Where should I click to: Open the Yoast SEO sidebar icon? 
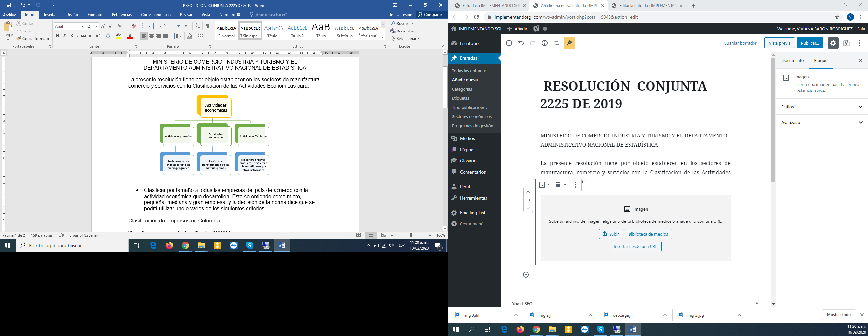pos(846,43)
